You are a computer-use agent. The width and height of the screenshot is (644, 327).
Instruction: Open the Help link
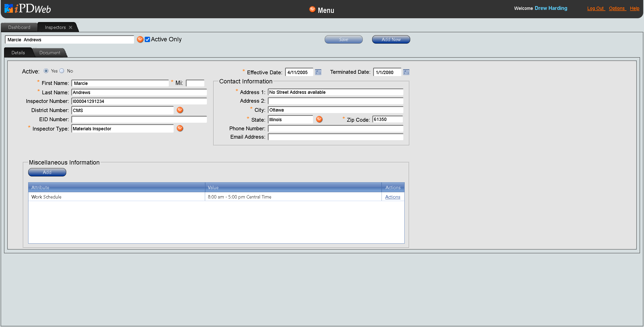click(634, 8)
